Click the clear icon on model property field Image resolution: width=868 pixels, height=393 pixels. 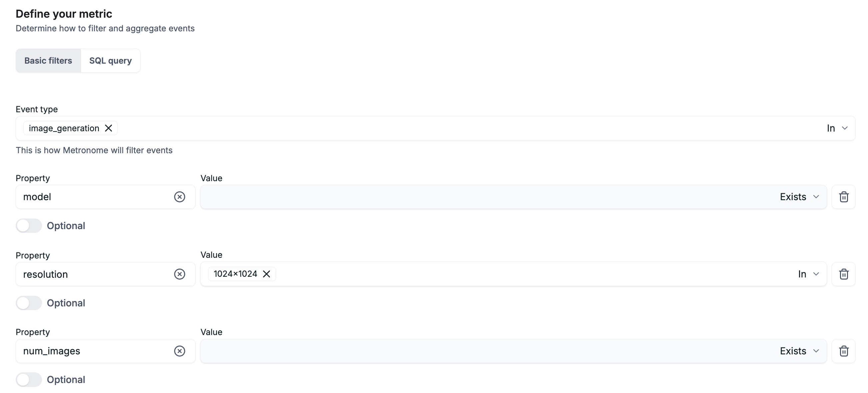(x=179, y=196)
